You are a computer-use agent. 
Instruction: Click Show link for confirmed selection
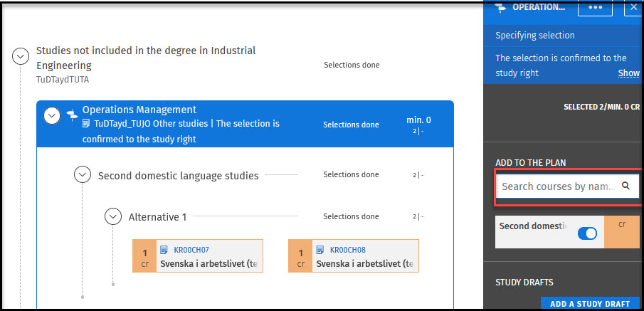click(628, 73)
